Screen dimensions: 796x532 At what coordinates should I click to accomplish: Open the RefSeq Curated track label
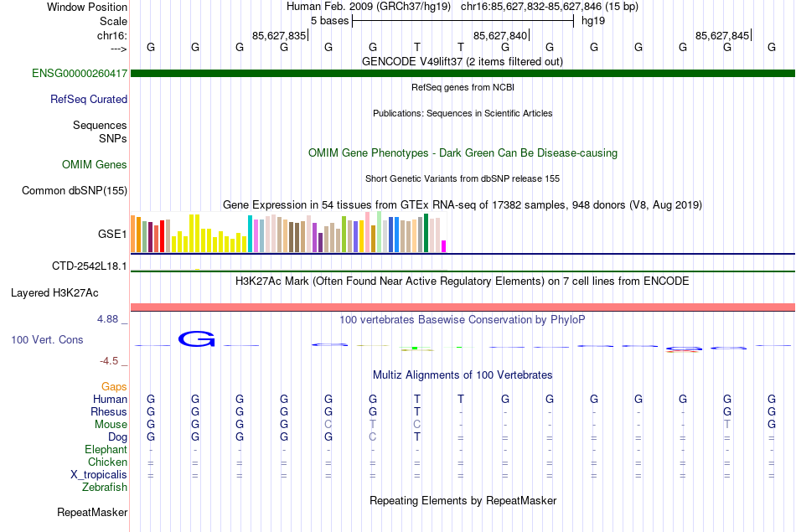[88, 99]
